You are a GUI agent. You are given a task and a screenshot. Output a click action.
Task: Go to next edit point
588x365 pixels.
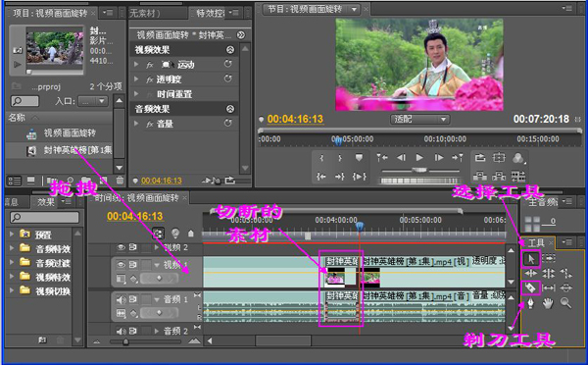[458, 157]
